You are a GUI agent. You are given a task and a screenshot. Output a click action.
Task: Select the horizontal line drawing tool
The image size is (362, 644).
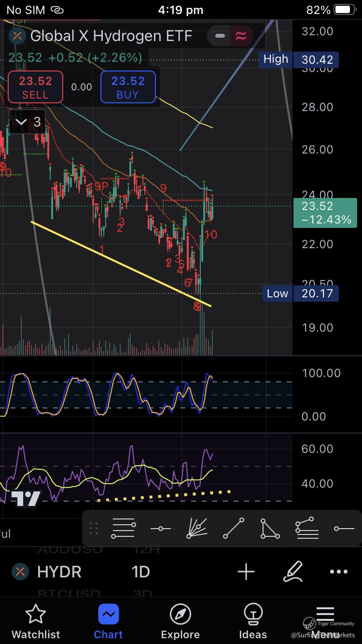tap(161, 529)
